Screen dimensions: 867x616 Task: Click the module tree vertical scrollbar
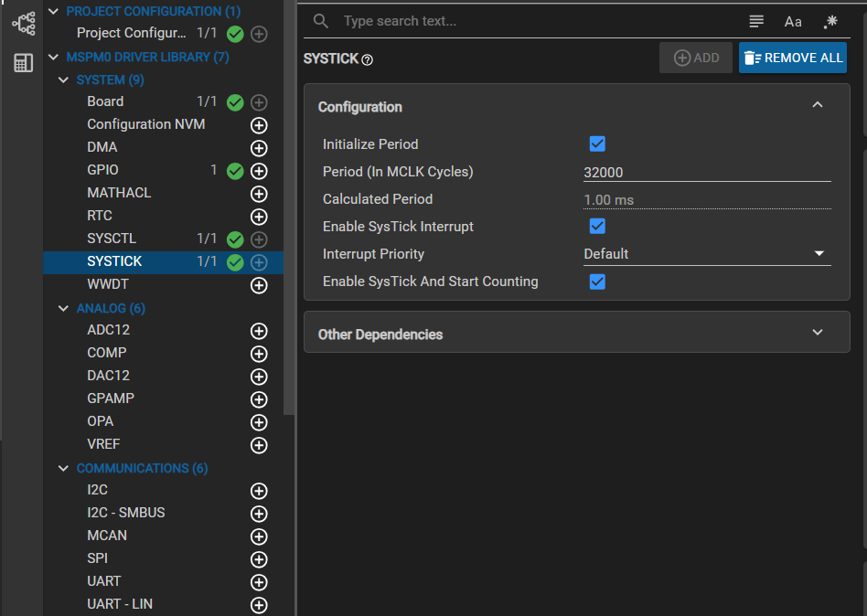[289, 207]
